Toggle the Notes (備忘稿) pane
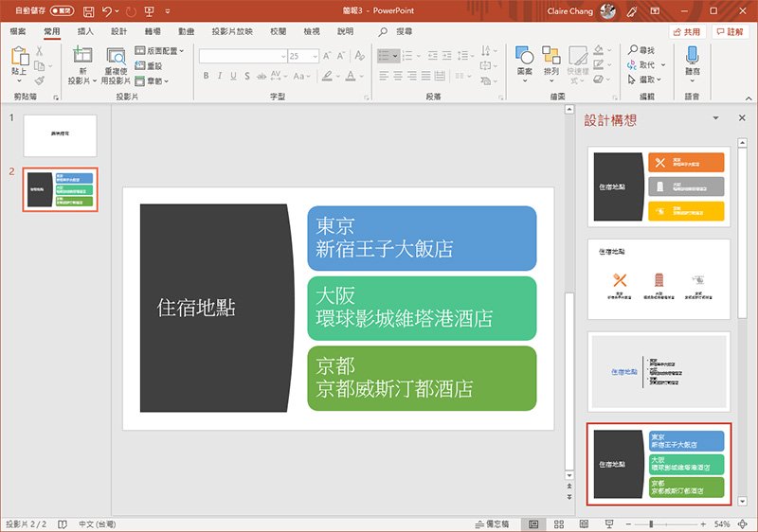Viewport: 758px width, 532px height. coord(491,523)
